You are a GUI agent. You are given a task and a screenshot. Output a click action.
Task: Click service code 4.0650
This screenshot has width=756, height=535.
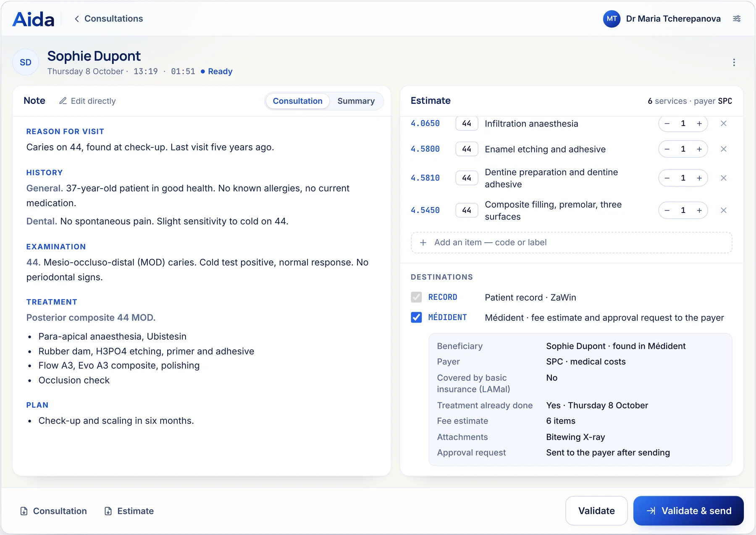[425, 123]
